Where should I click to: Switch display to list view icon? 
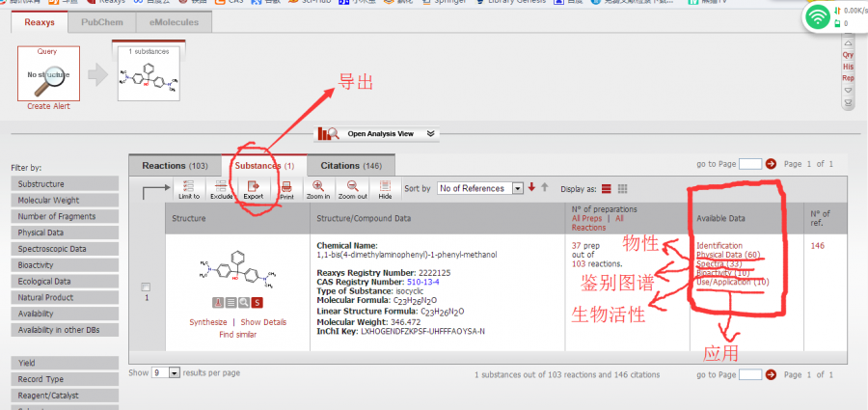point(607,188)
